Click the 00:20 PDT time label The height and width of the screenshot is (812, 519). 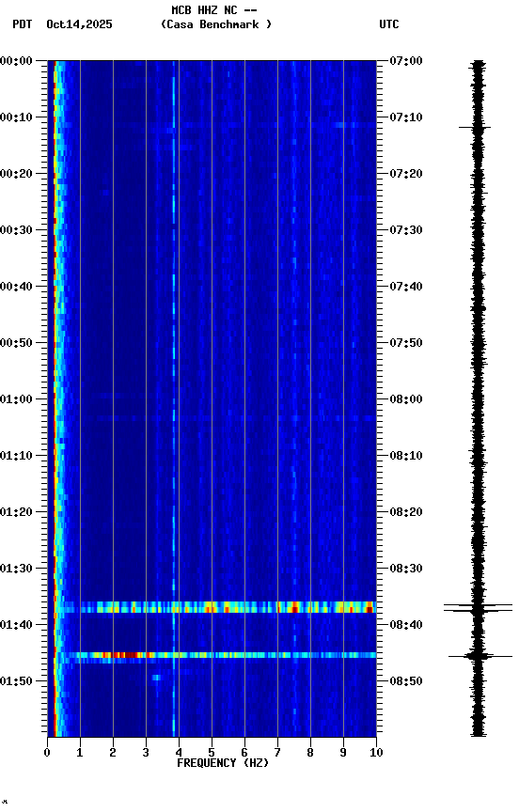click(x=16, y=174)
